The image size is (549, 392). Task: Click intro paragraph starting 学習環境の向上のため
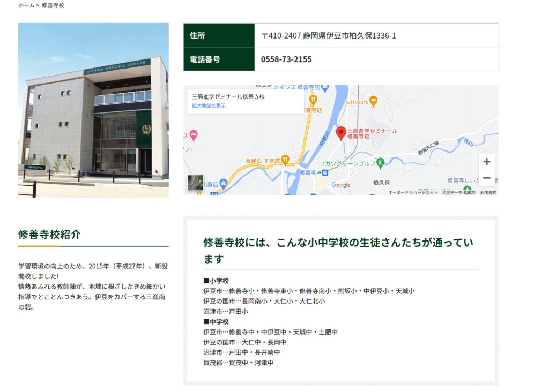[93, 287]
